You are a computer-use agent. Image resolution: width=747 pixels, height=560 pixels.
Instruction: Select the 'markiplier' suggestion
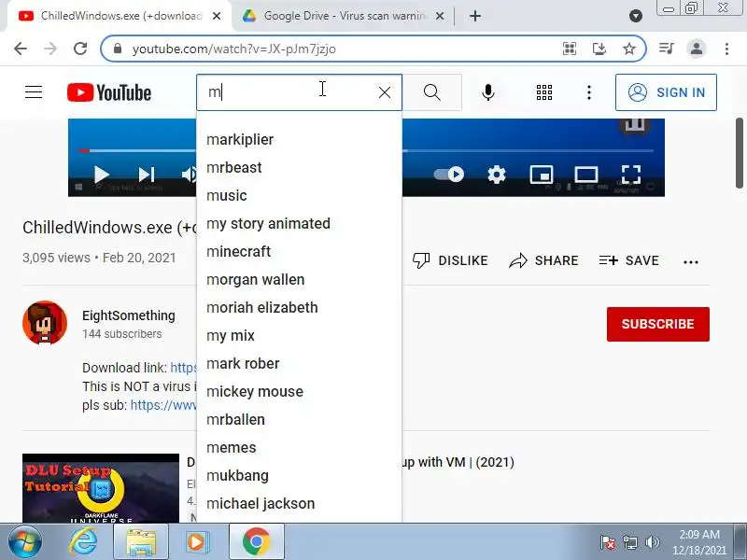(x=299, y=139)
